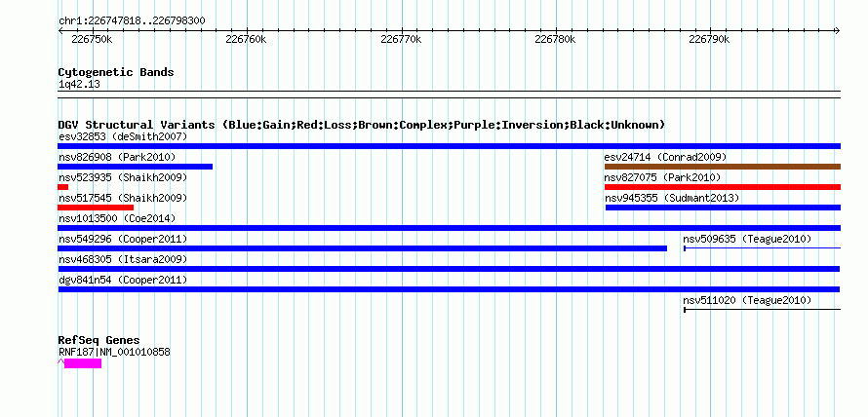This screenshot has width=868, height=417.
Task: Click the 226790k ruler label
Action: [x=710, y=39]
